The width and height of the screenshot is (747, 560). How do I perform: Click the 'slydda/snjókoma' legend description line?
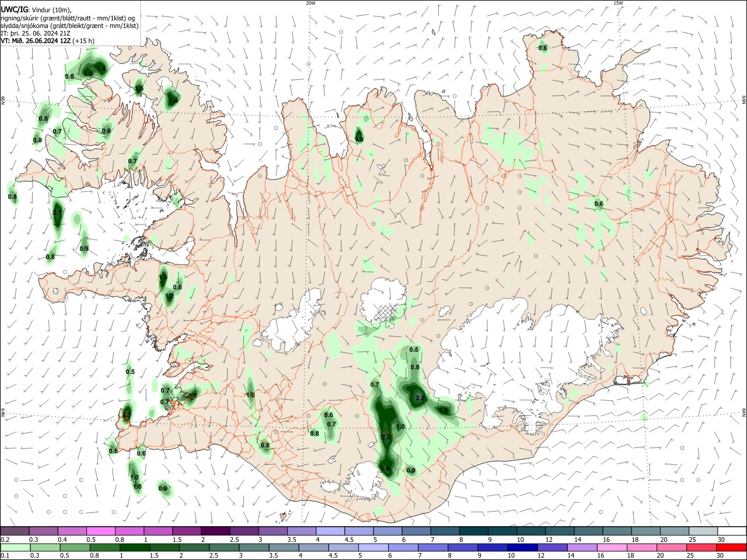pos(69,26)
